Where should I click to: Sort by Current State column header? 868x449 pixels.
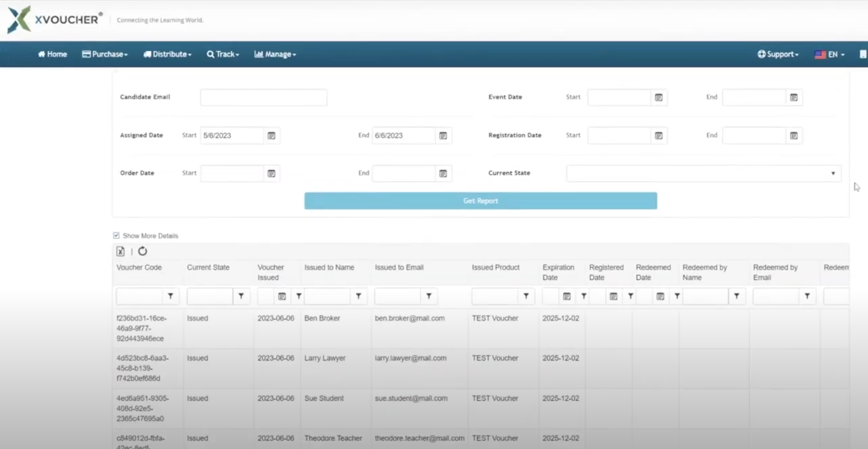(x=209, y=268)
